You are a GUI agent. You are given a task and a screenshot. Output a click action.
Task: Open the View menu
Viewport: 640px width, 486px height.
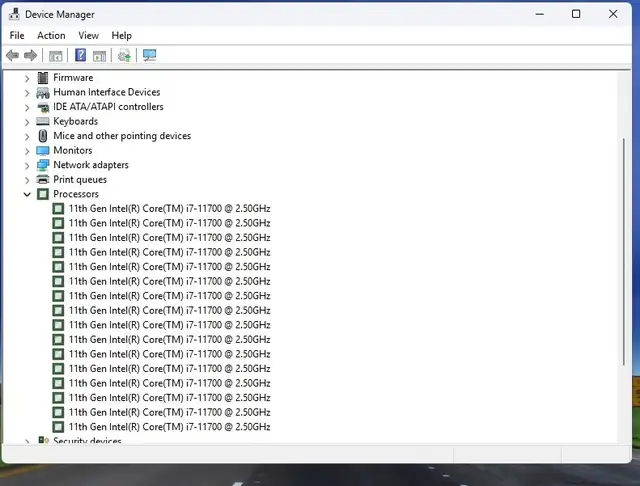tap(88, 36)
